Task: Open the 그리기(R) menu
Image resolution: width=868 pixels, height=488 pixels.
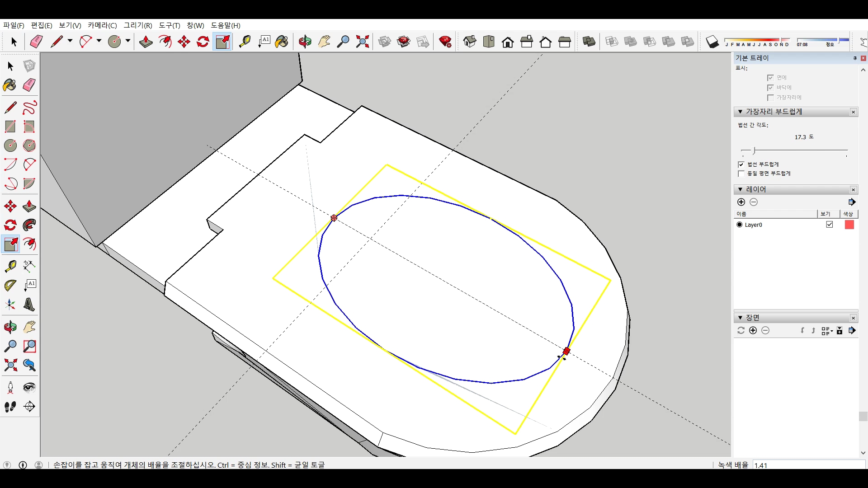Action: click(x=138, y=25)
